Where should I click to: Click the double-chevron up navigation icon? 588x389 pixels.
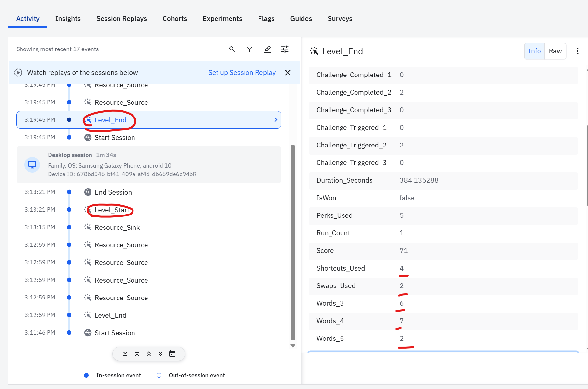149,354
